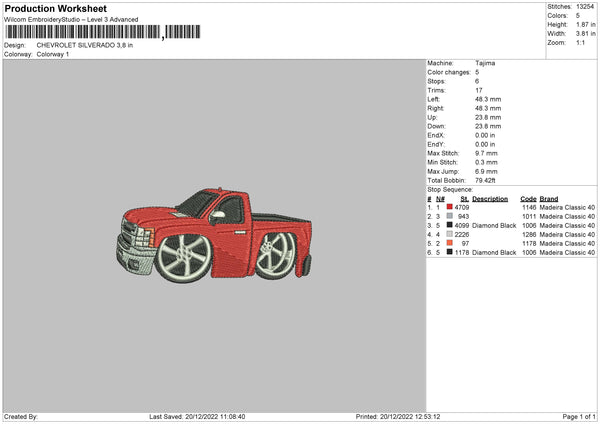Select the orange swatch with 97 stitches
Viewport: 600px width, 424px height.
pos(451,244)
